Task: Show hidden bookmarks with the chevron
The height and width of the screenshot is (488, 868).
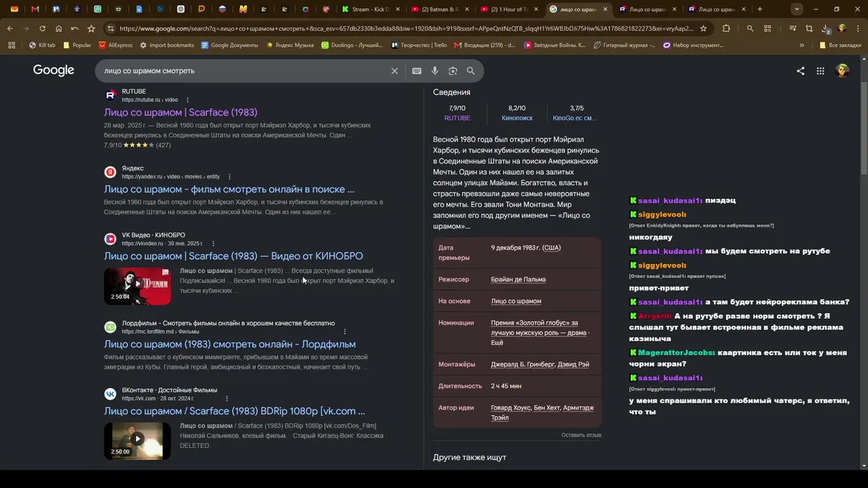Action: 802,45
